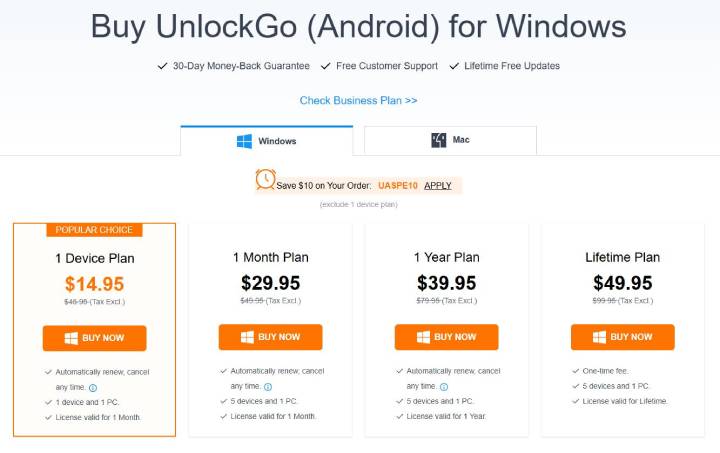Click Windows icon on 1 Device Buy button
This screenshot has width=720, height=453.
point(72,338)
